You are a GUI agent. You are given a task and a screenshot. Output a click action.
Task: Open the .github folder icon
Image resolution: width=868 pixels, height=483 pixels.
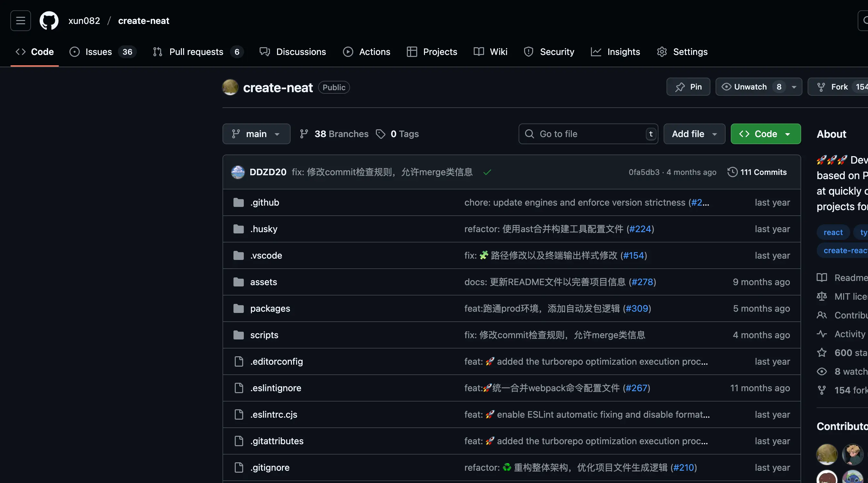[x=239, y=202]
